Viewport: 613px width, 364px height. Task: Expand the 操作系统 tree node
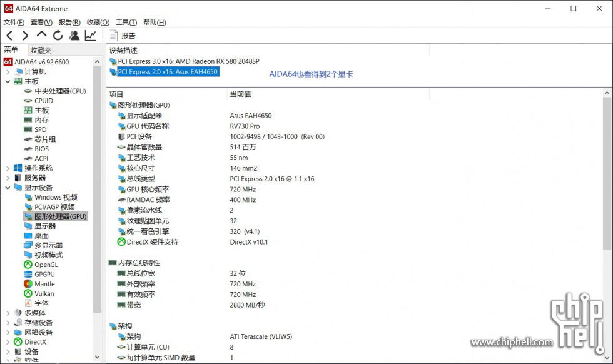[x=8, y=168]
